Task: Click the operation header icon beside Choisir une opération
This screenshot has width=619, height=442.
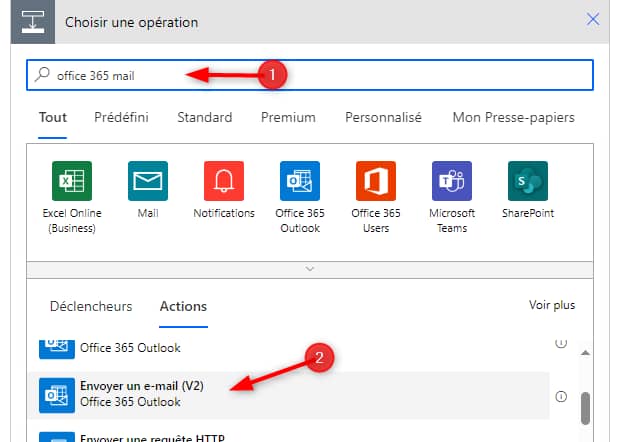Action: pyautogui.click(x=33, y=22)
